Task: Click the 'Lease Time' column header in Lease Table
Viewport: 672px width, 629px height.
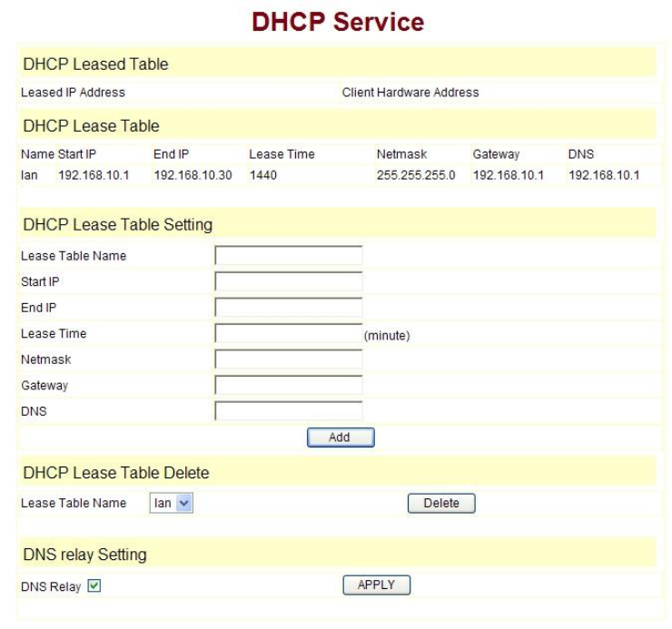Action: (x=282, y=154)
